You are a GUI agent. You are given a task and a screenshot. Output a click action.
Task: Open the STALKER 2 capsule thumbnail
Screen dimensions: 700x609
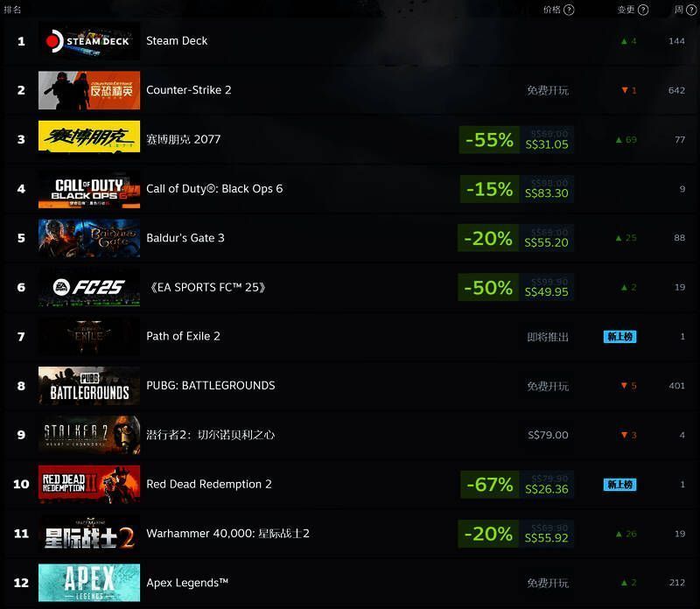(89, 435)
